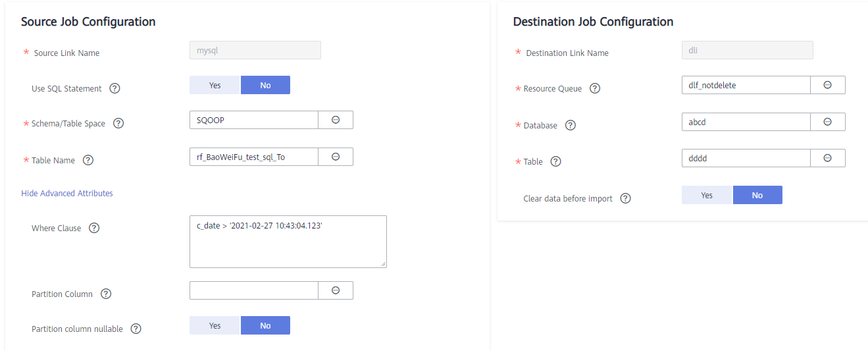868x351 pixels.
Task: Show help tooltip for Where Clause
Action: click(94, 228)
